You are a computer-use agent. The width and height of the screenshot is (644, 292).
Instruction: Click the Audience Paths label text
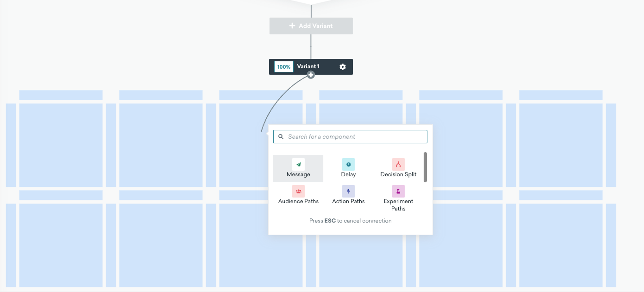click(298, 201)
